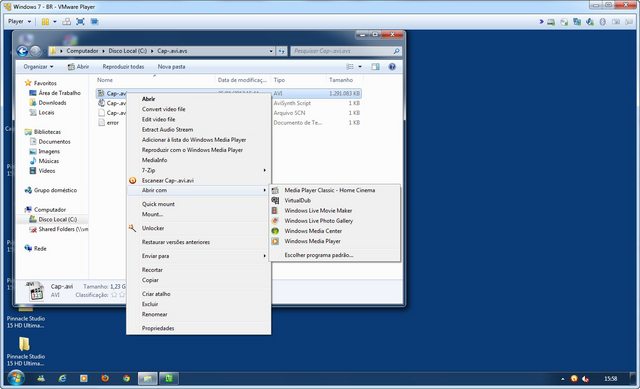Open the Windows Live Photo Gallery icon entry
Image resolution: width=640 pixels, height=389 pixels.
[x=276, y=221]
